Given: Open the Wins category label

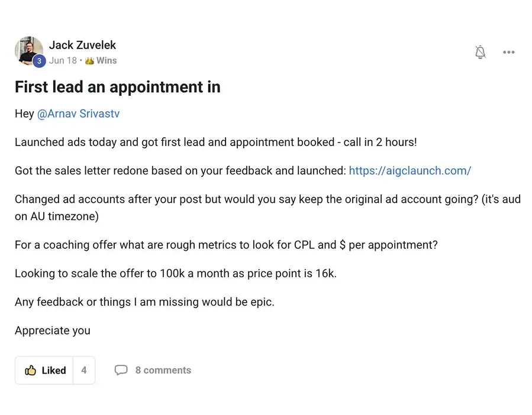Looking at the screenshot, I should pos(107,60).
